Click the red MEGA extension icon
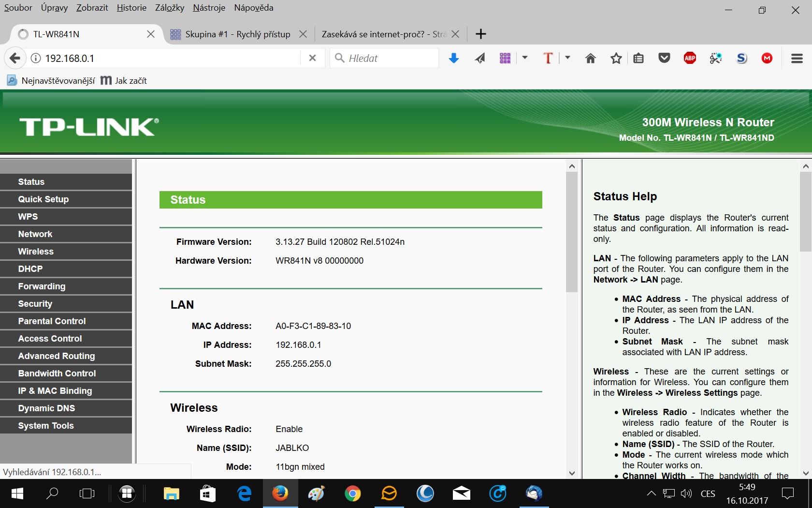The width and height of the screenshot is (812, 508). coord(767,59)
